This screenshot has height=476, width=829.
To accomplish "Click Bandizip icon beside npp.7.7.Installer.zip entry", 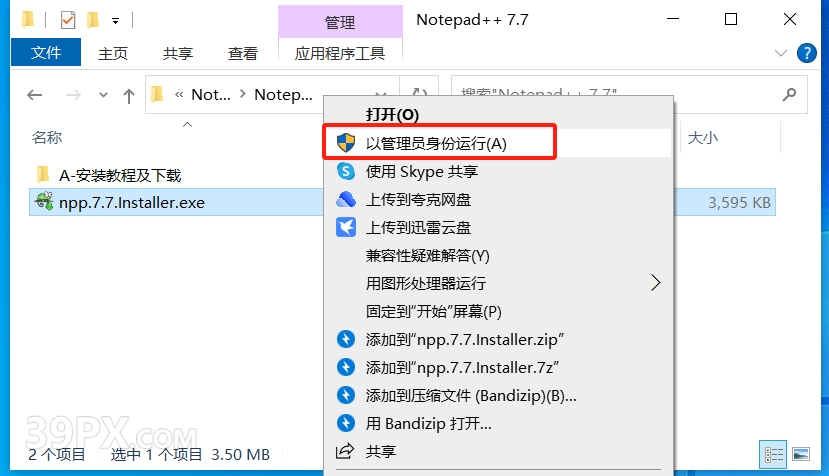I will [x=346, y=339].
